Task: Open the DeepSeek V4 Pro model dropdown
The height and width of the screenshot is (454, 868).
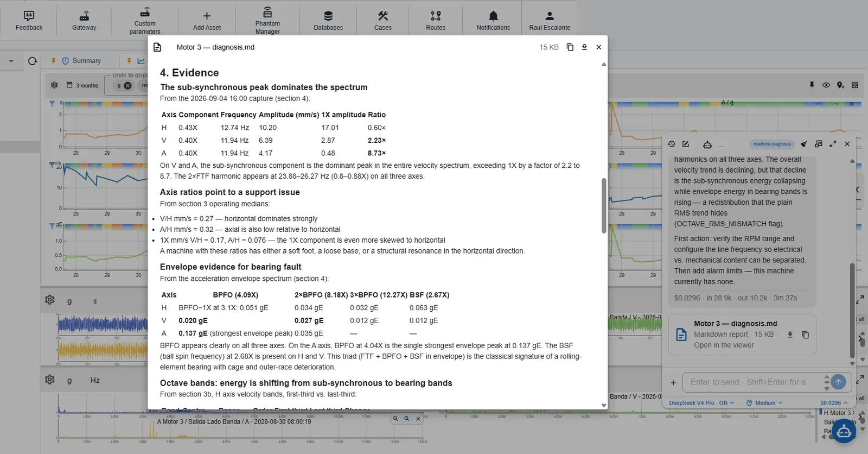Action: [x=701, y=403]
